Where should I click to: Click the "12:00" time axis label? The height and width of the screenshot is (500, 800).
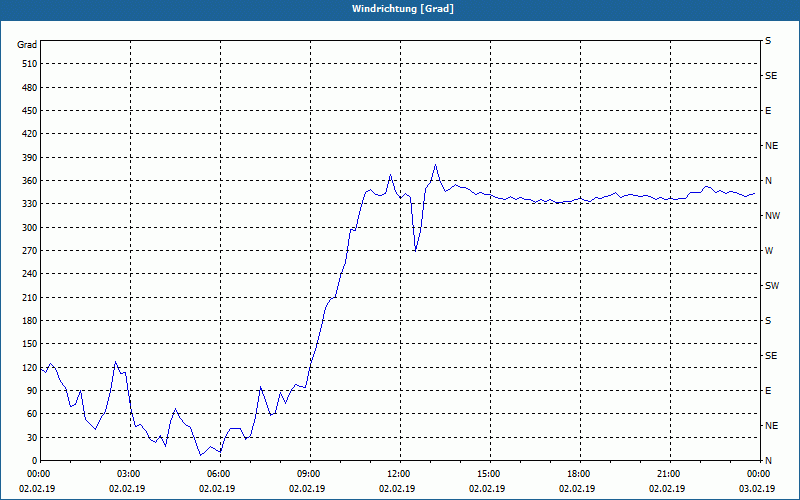pyautogui.click(x=401, y=474)
